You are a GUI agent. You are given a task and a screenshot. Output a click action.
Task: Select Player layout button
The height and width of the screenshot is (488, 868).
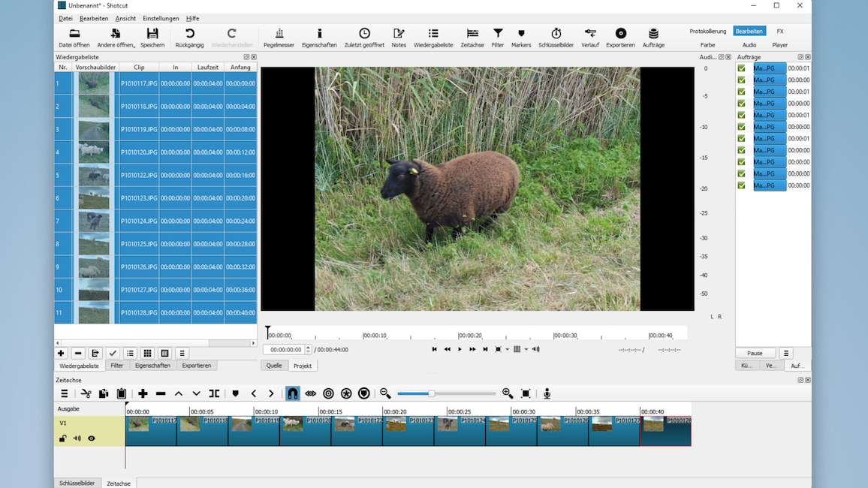coord(780,45)
